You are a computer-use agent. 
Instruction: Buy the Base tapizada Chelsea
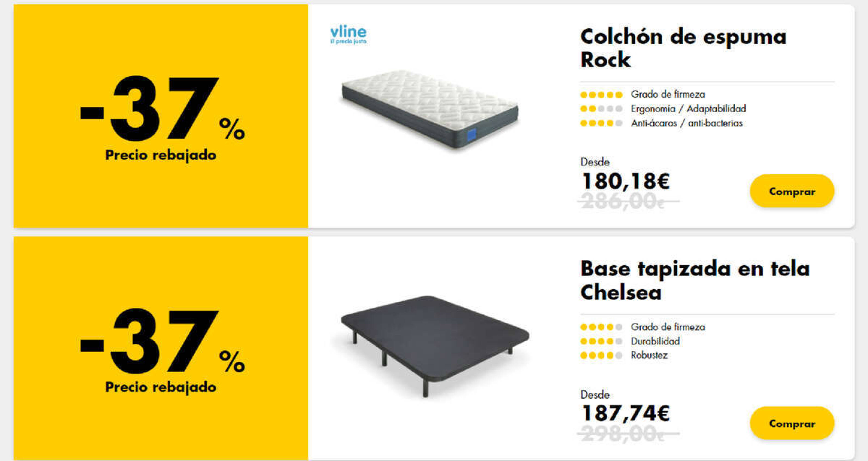792,423
